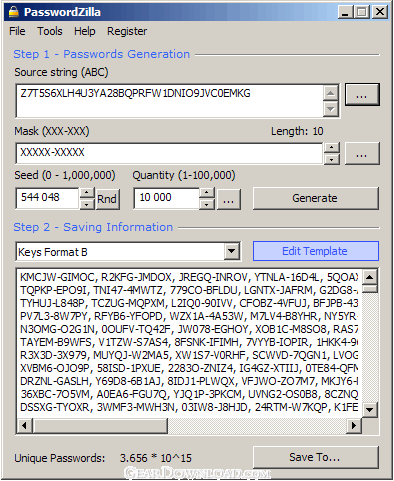Screen dimensions: 394x481
Task: Click the output vertical scrollbar up arrow
Action: pos(370,277)
